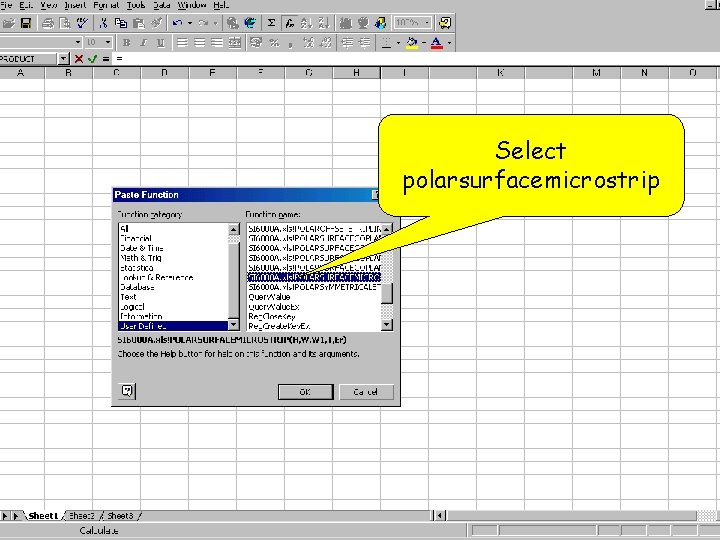Click the Insert Hyperlink icon

coord(232,23)
